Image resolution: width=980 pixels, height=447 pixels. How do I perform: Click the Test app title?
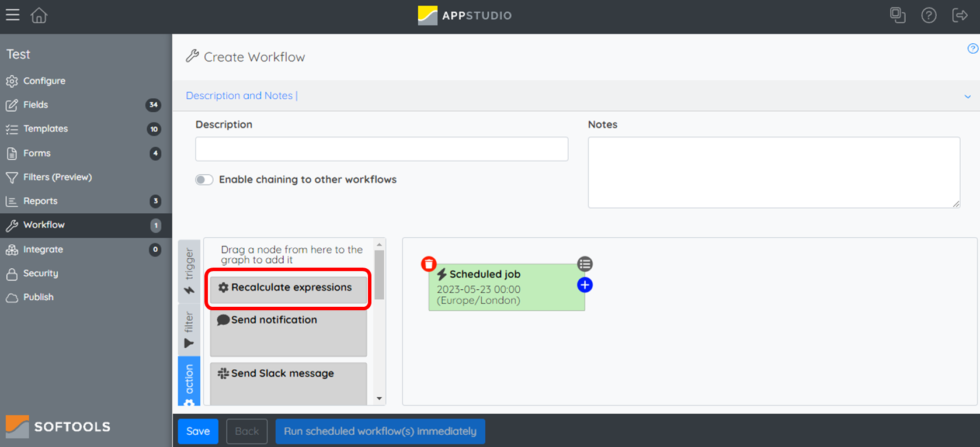(18, 54)
